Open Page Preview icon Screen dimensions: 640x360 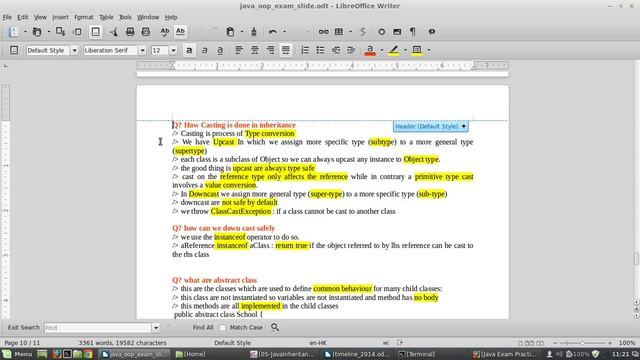coord(146,32)
